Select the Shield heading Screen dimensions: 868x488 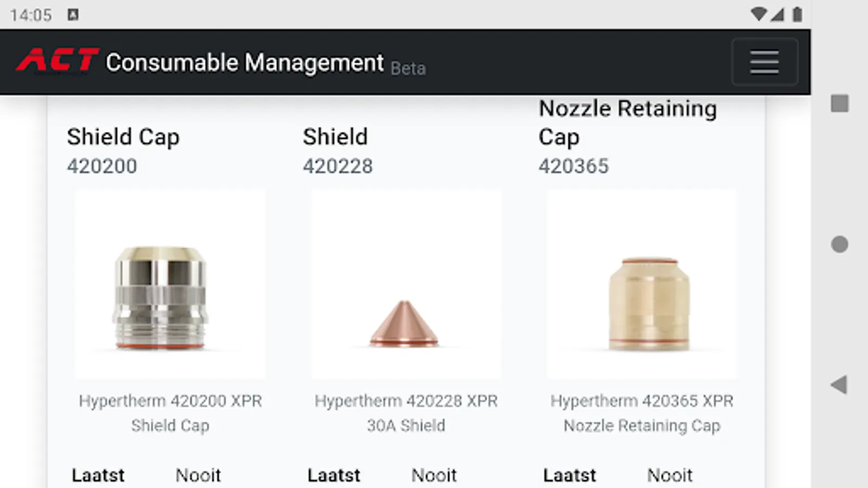[335, 137]
